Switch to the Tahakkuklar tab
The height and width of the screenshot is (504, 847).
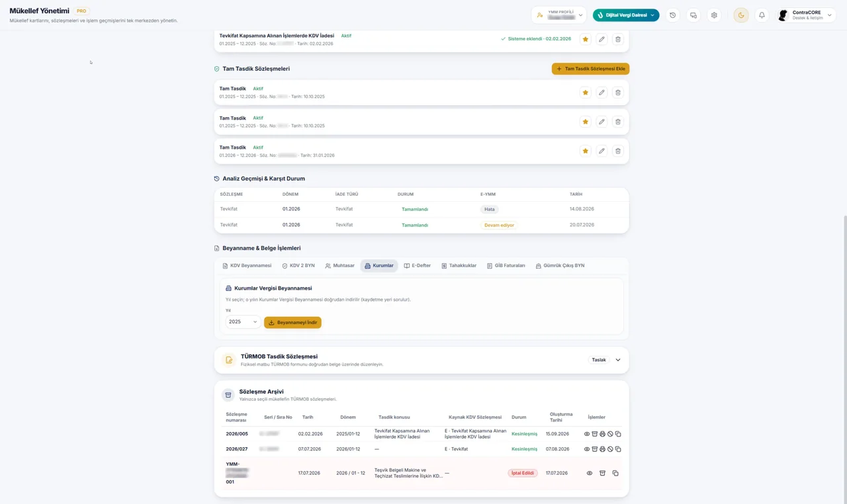tap(459, 266)
